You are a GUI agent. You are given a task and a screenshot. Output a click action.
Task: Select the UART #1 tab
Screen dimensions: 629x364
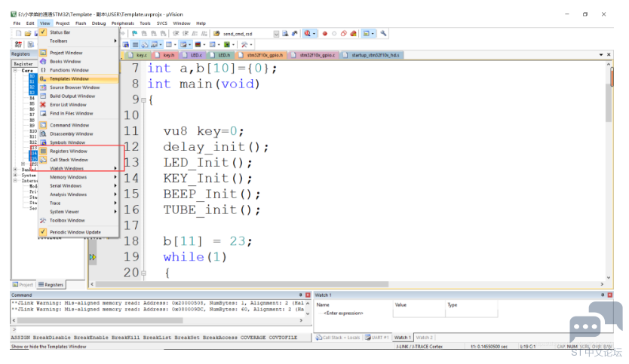click(x=377, y=338)
